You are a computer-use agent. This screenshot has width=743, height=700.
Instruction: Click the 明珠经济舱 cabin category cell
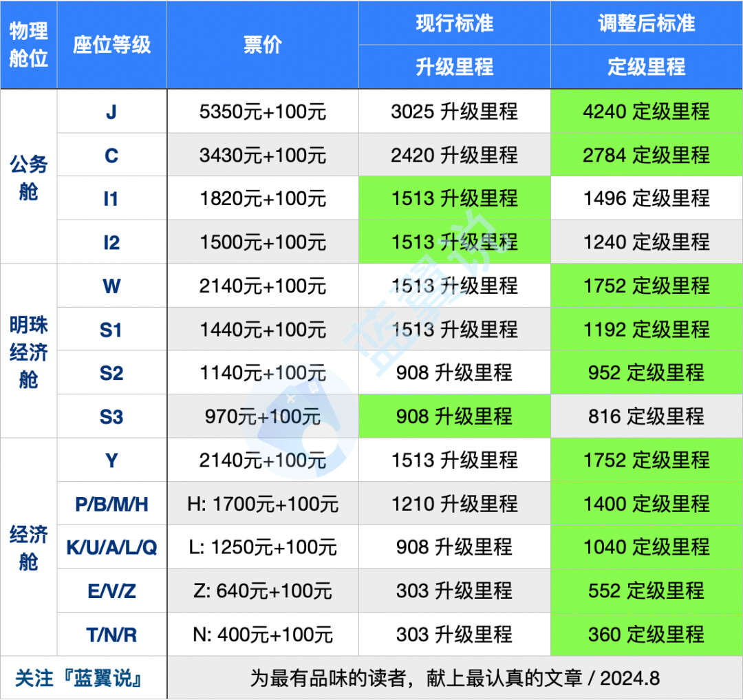click(28, 351)
